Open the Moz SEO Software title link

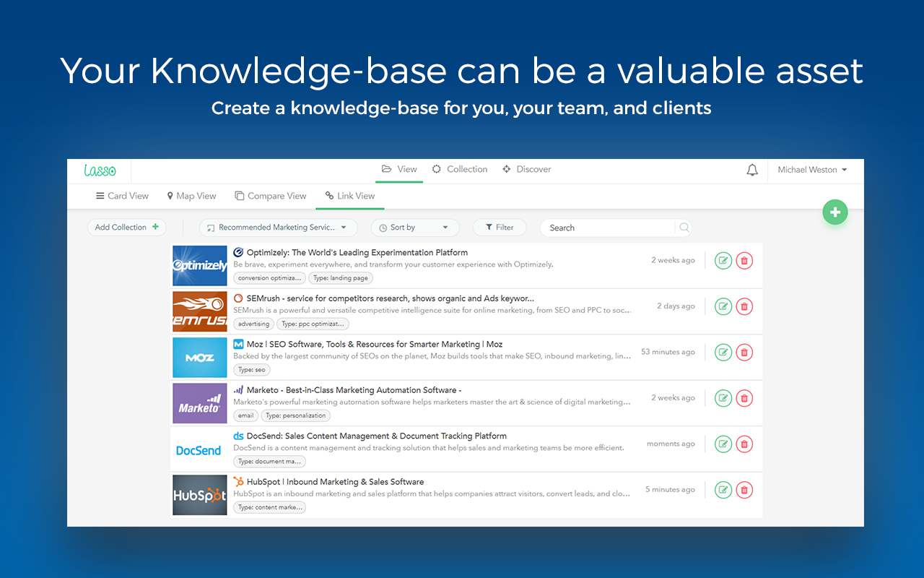(375, 345)
